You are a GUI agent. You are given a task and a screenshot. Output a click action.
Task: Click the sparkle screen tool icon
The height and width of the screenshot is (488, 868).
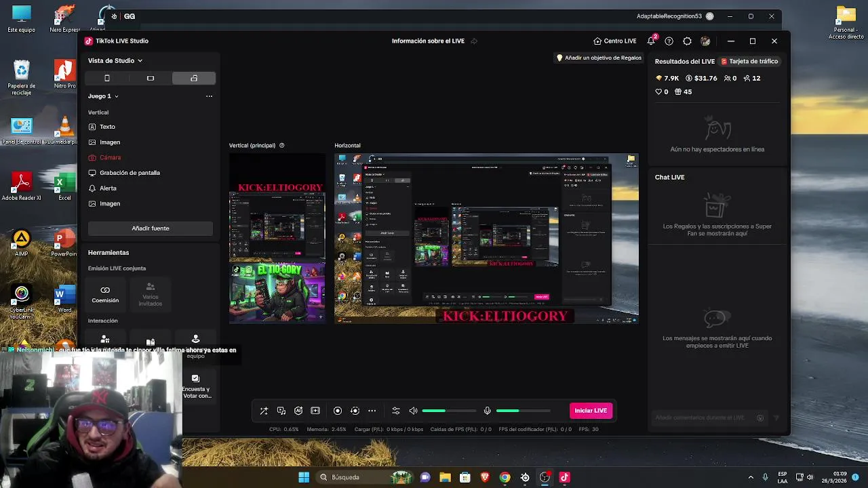tap(315, 411)
